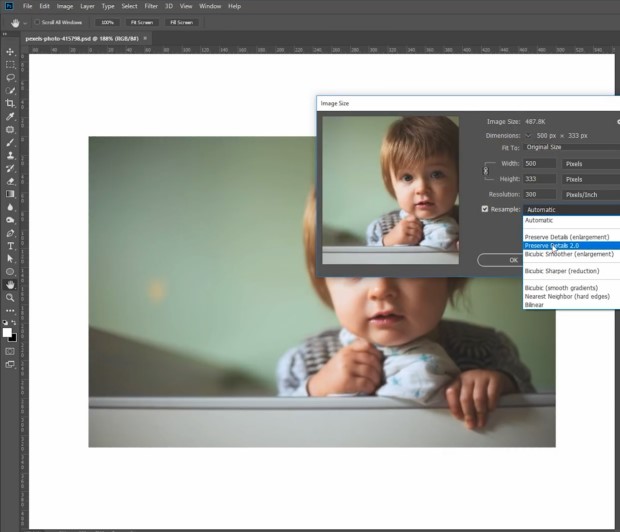Image resolution: width=620 pixels, height=532 pixels.
Task: Open the File menu
Action: click(x=27, y=6)
